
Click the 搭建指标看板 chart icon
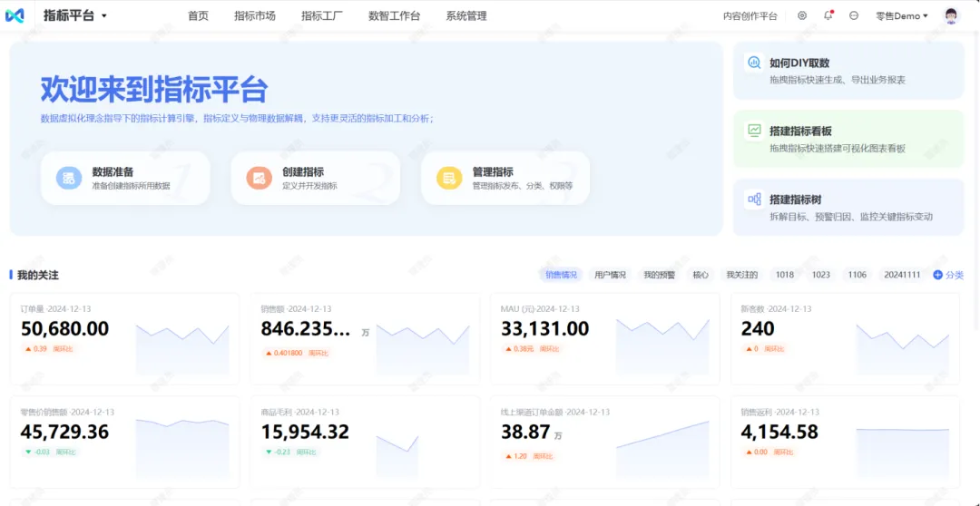(755, 131)
